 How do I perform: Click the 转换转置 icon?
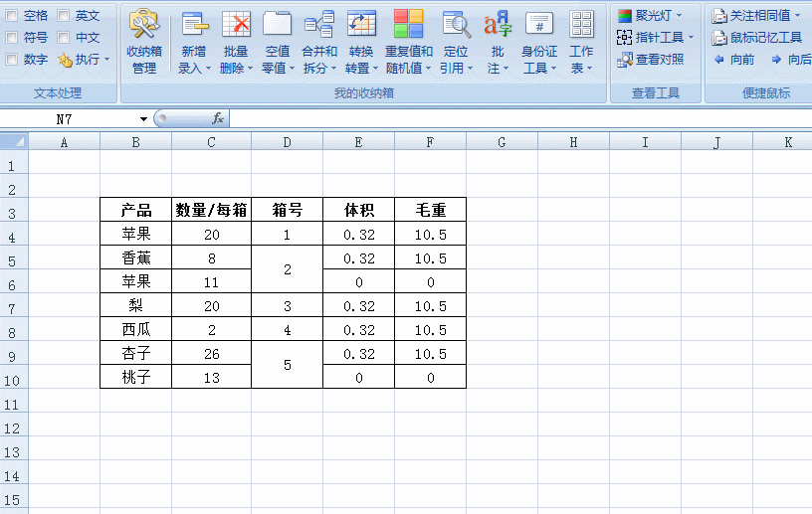pos(361,25)
